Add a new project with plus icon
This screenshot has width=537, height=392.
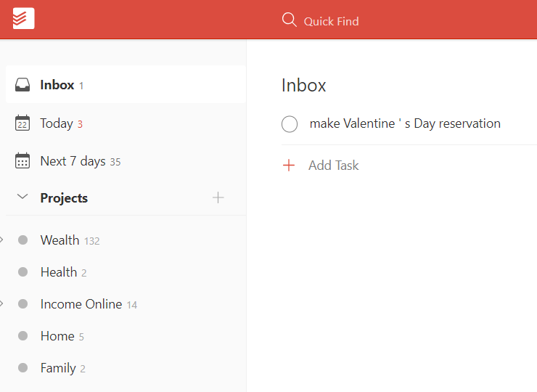[x=218, y=197]
